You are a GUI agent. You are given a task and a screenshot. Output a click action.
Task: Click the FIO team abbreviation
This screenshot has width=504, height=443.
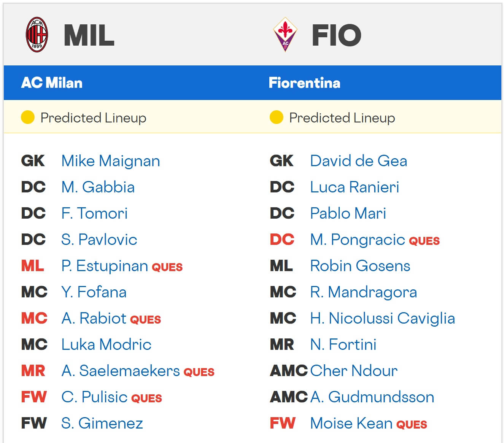[337, 35]
